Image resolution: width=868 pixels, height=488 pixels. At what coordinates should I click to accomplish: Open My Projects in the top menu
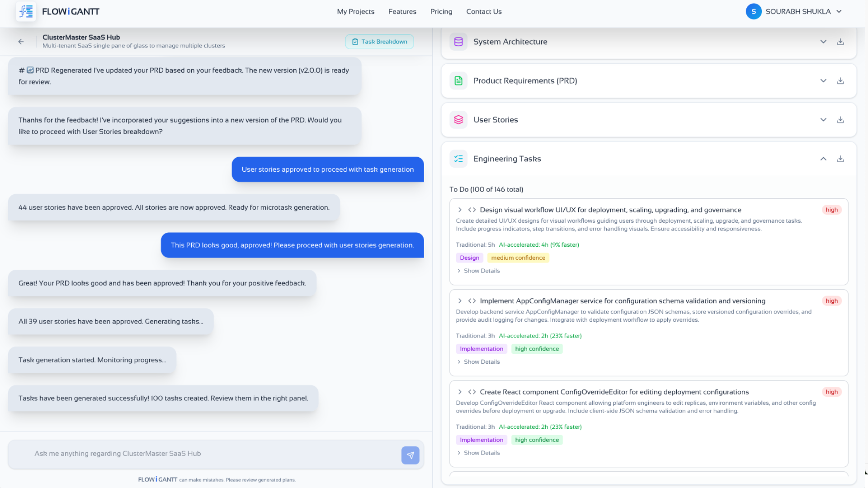point(355,12)
